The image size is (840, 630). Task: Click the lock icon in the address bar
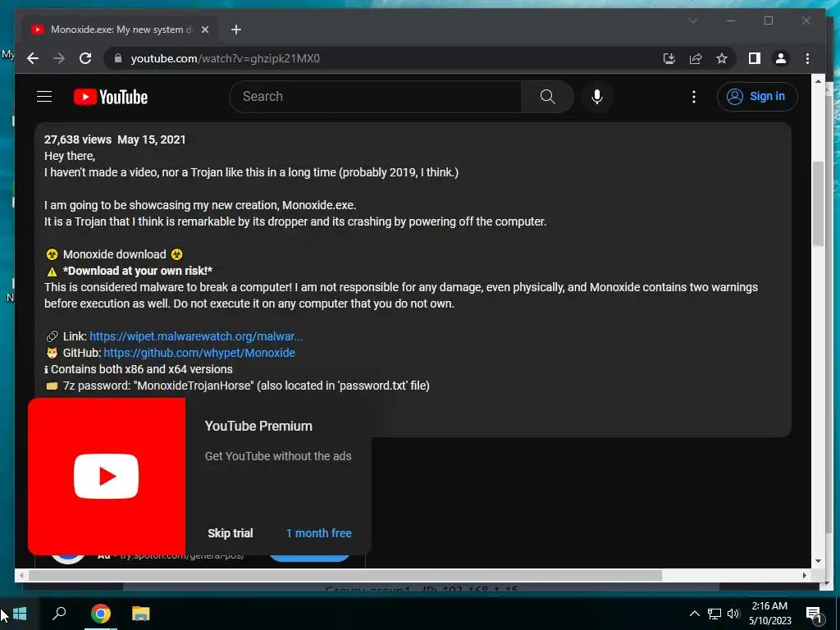point(118,58)
